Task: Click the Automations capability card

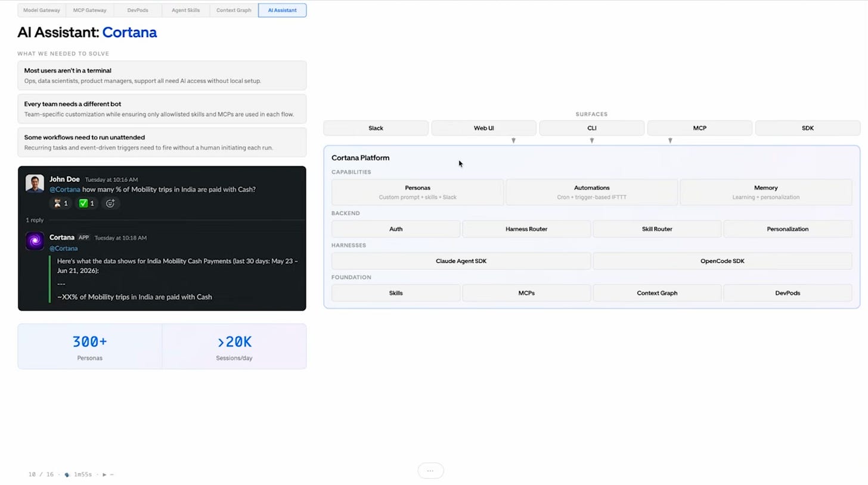Action: click(591, 192)
